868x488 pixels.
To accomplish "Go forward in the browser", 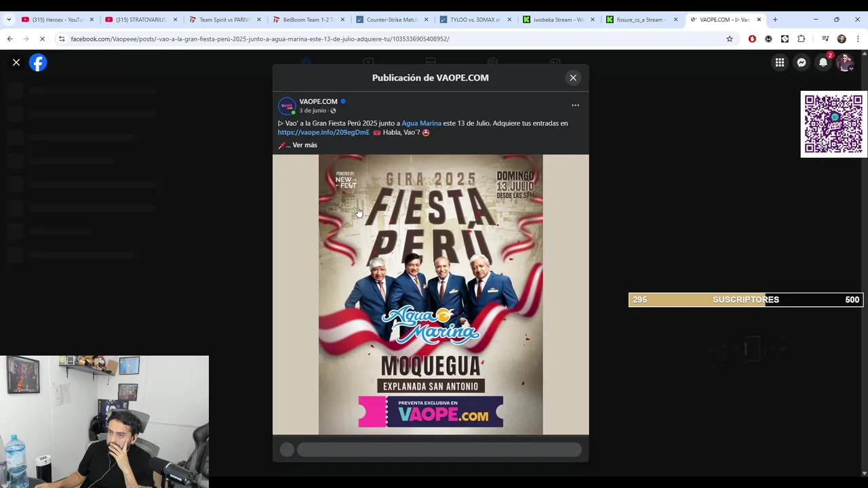I will (26, 39).
